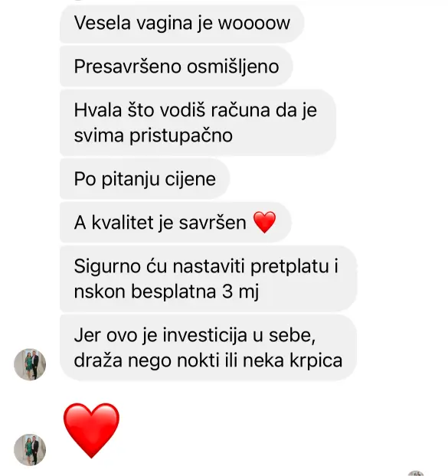Open sender avatar beside the large heart
The width and height of the screenshot is (448, 476).
point(30,449)
